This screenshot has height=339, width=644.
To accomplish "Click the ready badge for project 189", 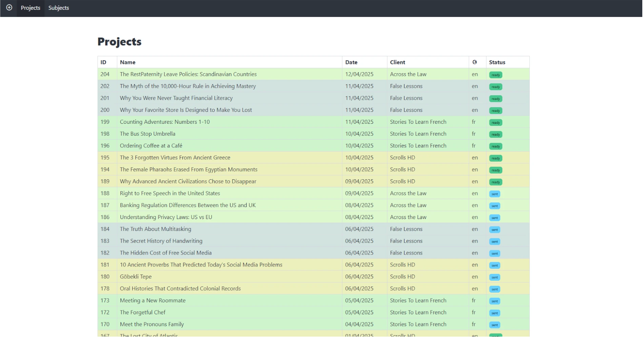I will [x=496, y=182].
